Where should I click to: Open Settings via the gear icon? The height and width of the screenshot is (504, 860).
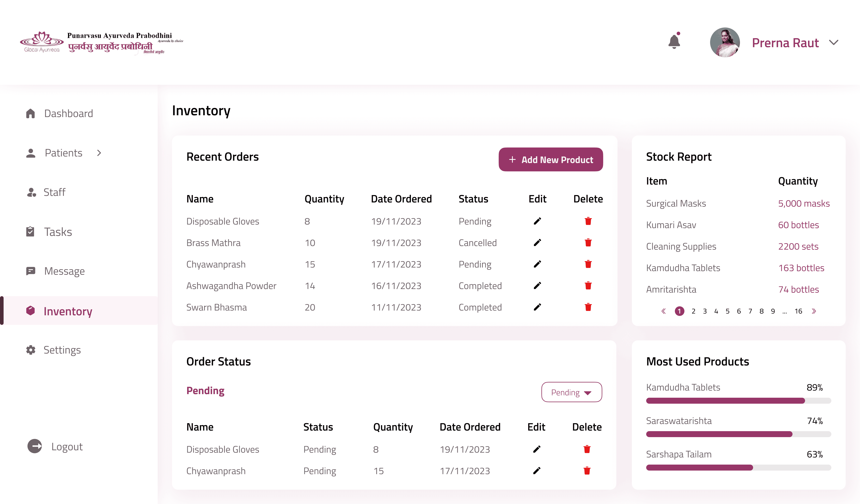coord(31,350)
